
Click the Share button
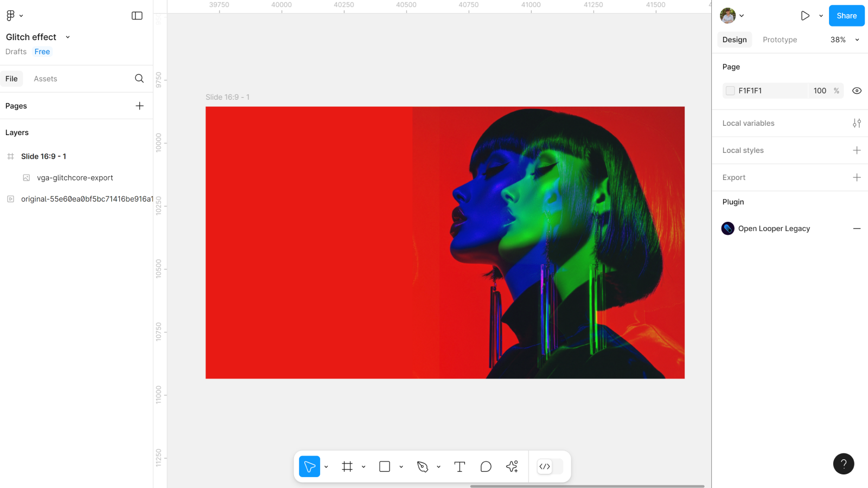click(846, 16)
